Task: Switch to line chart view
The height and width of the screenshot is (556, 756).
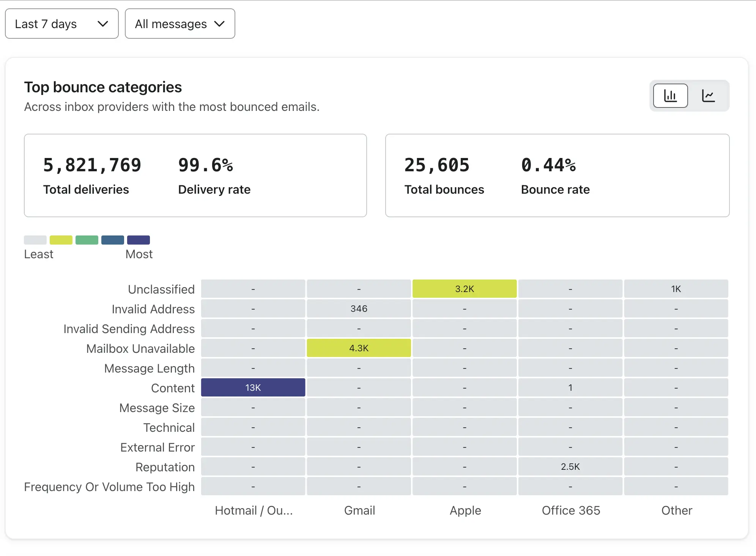Action: pyautogui.click(x=708, y=96)
